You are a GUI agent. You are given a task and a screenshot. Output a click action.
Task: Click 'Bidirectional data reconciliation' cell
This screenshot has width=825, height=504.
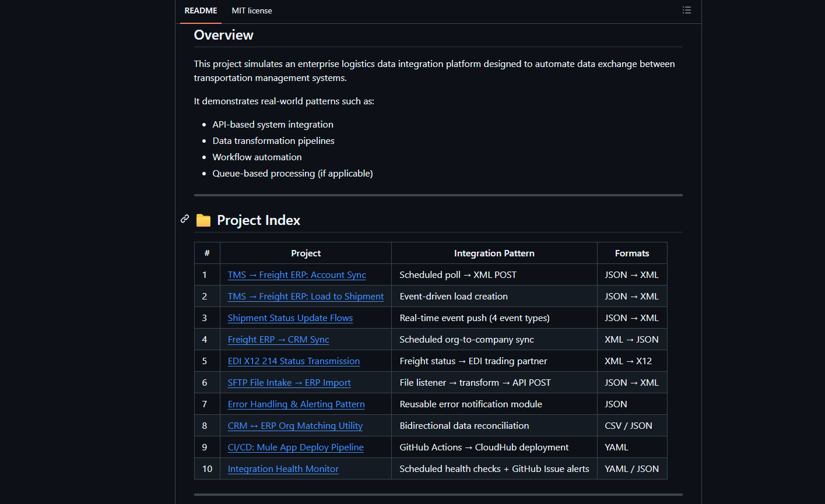click(x=494, y=426)
